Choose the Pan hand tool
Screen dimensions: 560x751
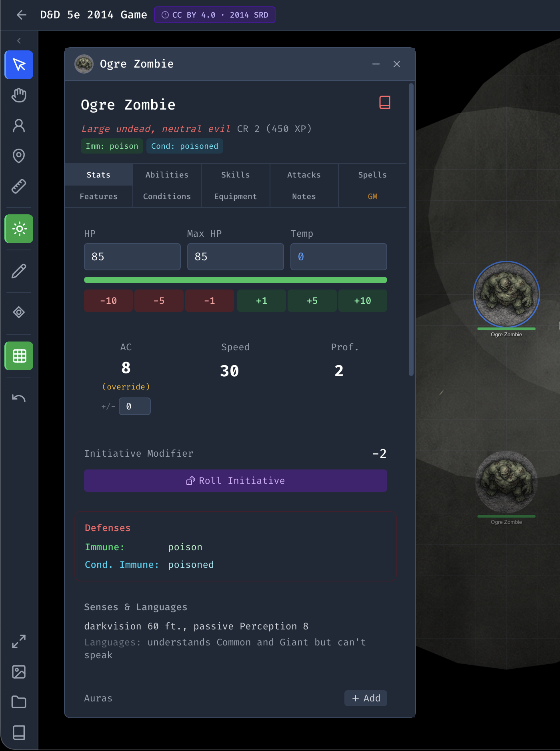(19, 95)
